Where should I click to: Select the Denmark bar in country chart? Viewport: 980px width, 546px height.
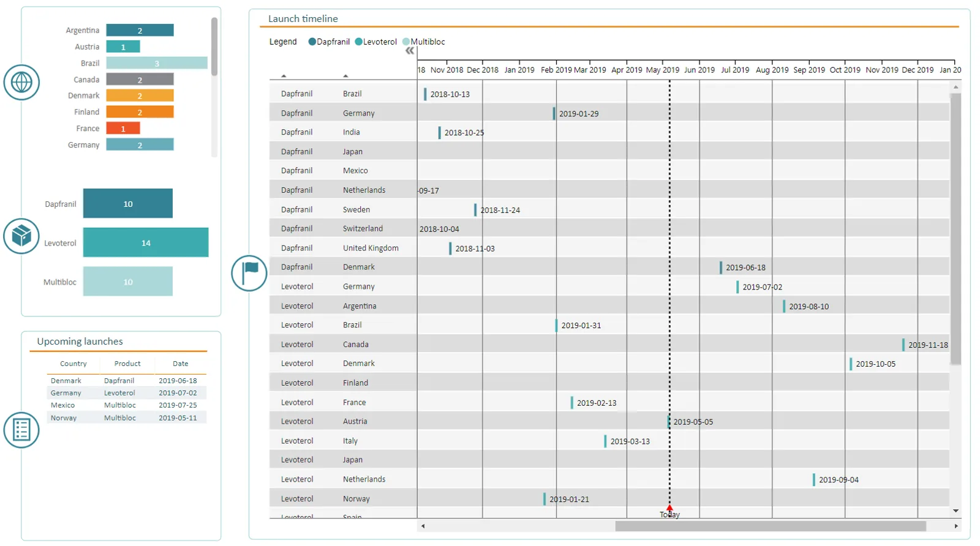point(140,95)
